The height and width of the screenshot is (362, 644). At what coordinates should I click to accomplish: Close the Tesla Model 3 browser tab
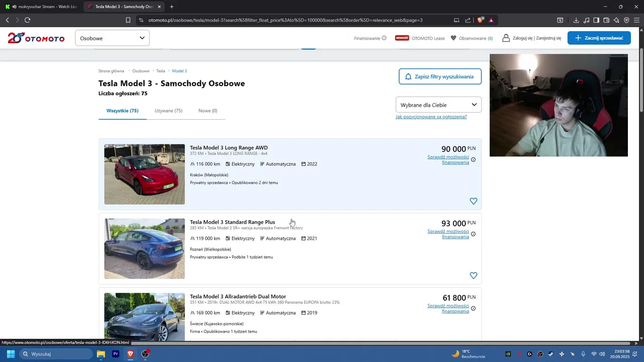click(x=159, y=7)
